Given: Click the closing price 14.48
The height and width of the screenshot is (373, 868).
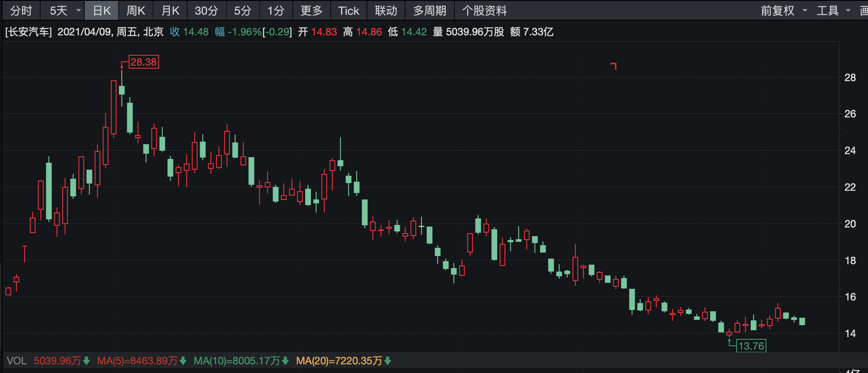Looking at the screenshot, I should 196,32.
